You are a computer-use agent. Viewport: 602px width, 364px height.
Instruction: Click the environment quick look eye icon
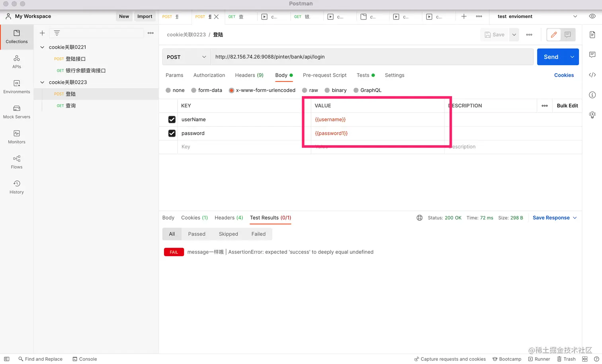(592, 16)
